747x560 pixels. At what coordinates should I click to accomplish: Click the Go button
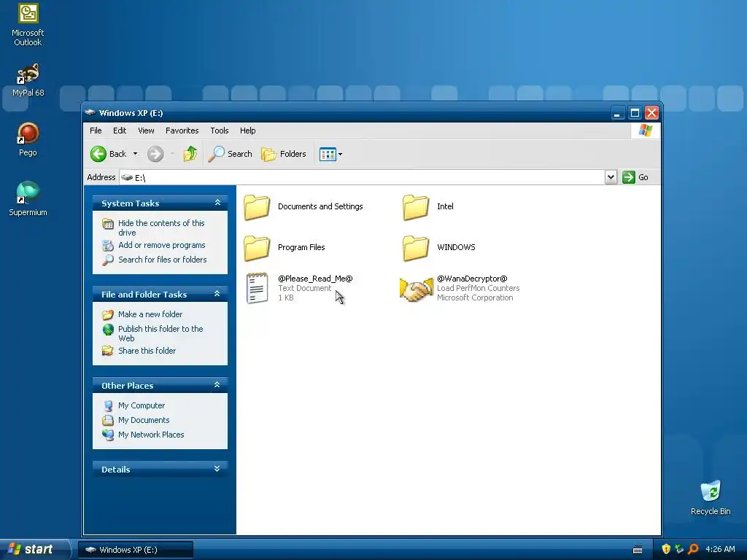pyautogui.click(x=636, y=177)
